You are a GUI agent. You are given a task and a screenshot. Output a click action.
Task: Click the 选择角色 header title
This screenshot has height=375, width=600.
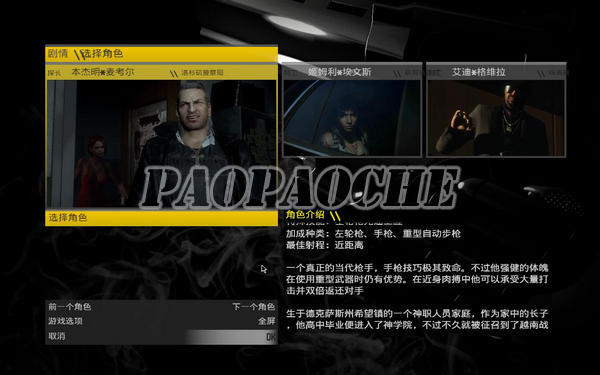pos(103,54)
